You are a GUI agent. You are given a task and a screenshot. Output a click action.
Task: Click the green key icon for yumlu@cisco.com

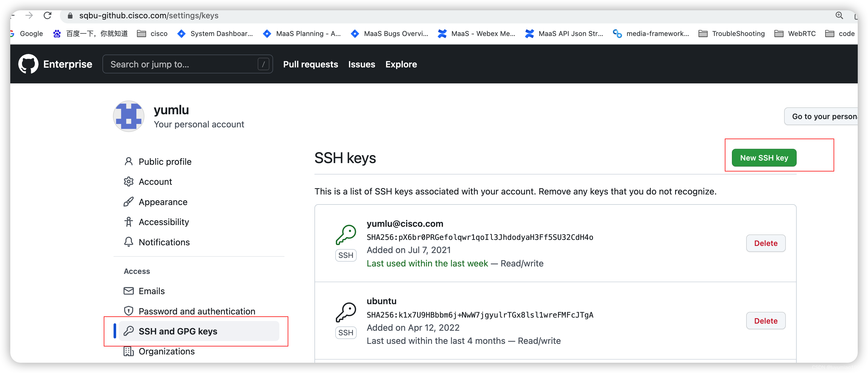[346, 235]
